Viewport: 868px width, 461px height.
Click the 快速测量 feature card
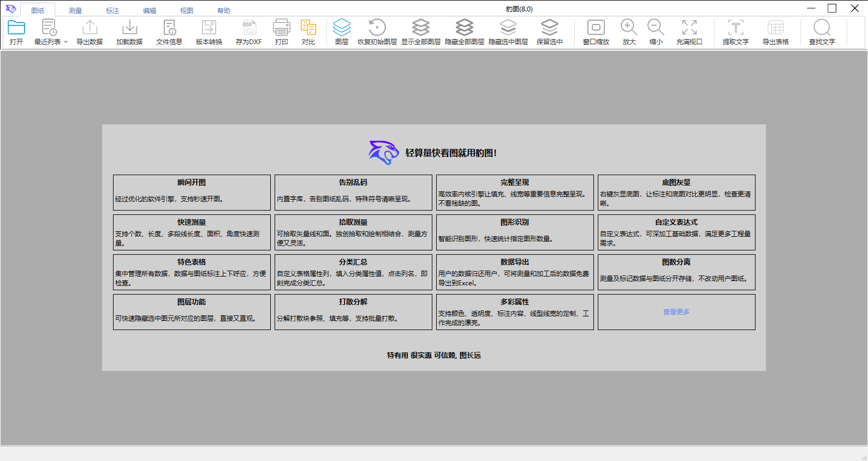(x=192, y=232)
